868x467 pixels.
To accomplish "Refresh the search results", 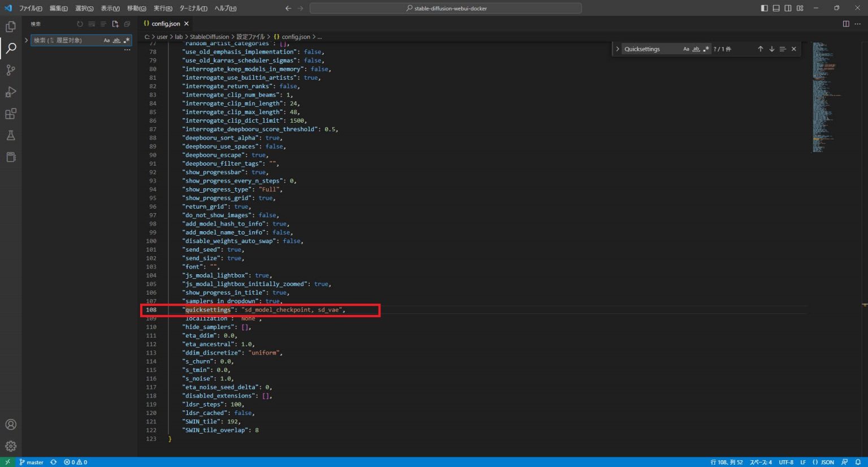I will click(79, 24).
